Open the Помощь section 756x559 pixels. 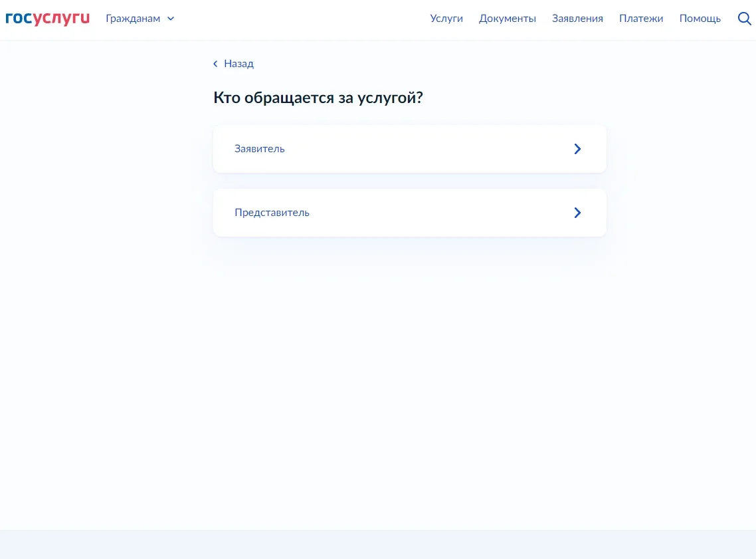[x=700, y=19]
